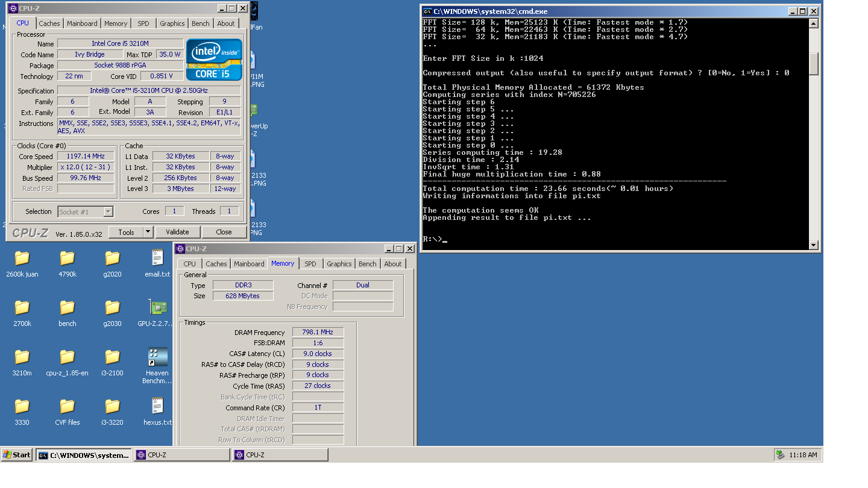This screenshot has height=488, width=868.
Task: Click the DRAM Frequency 798.1 MHz field
Action: (318, 332)
